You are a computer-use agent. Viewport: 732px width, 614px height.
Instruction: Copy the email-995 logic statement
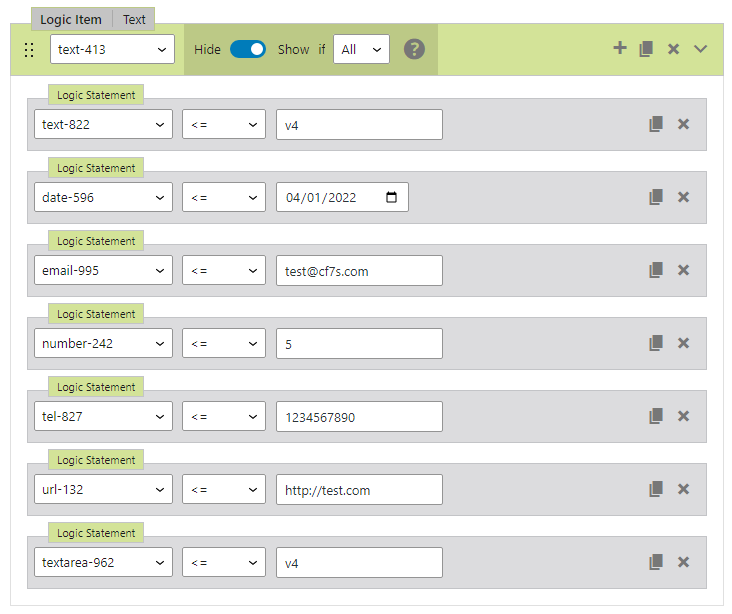[656, 270]
